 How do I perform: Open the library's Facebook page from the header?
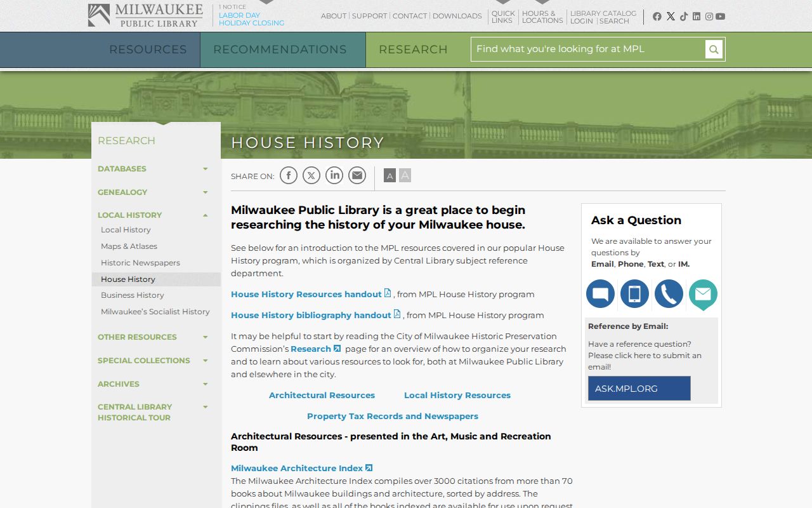(x=657, y=17)
